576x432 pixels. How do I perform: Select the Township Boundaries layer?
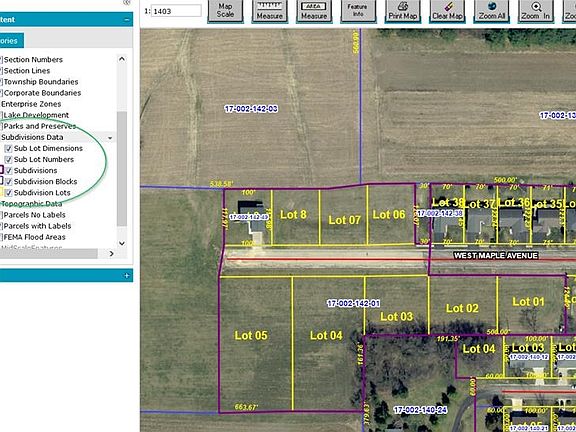pyautogui.click(x=41, y=82)
